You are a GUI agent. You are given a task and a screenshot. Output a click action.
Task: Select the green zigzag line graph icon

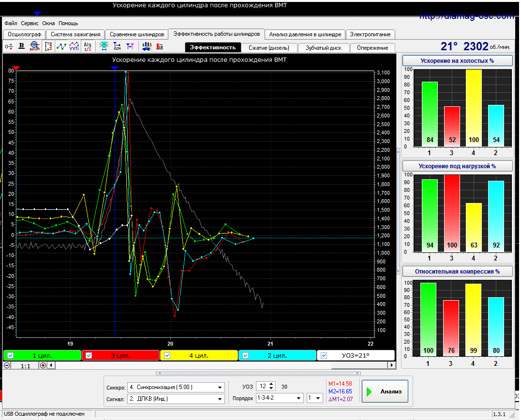(61, 46)
